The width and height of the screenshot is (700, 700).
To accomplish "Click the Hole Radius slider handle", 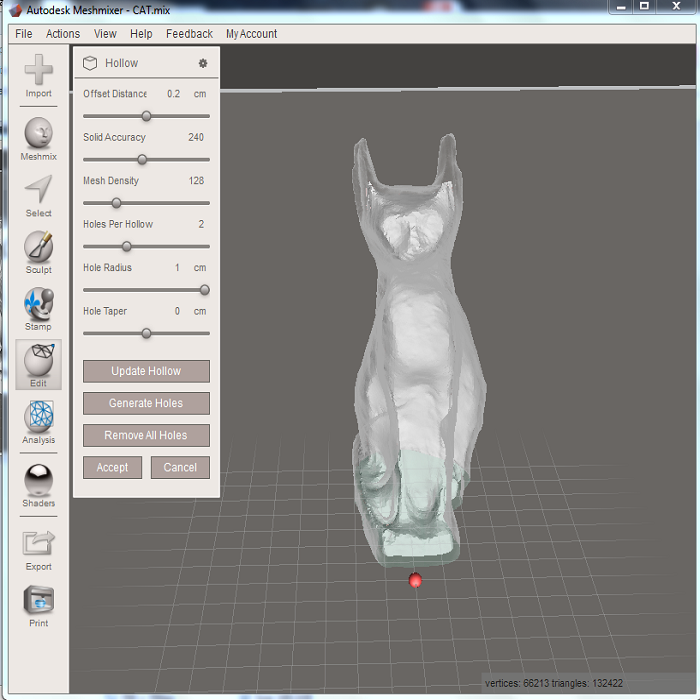I will pos(204,290).
